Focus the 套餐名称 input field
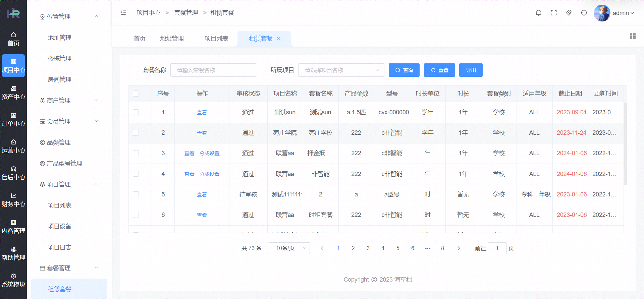This screenshot has width=644, height=299. 213,70
